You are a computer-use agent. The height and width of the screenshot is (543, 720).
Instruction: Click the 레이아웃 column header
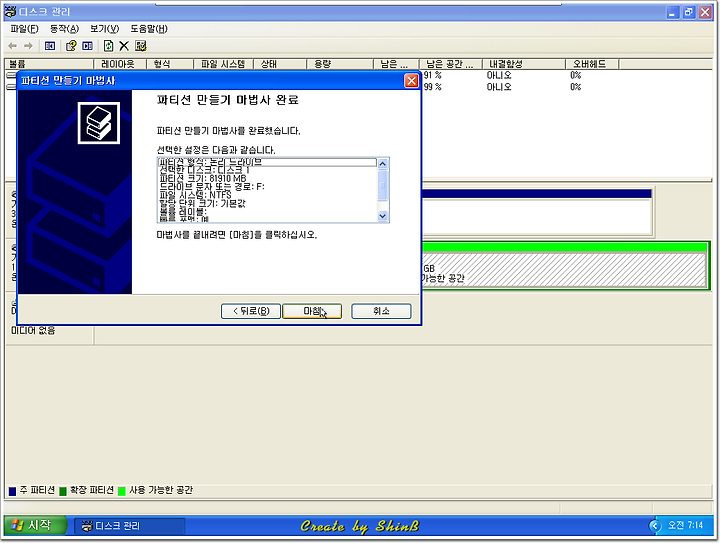(120, 64)
